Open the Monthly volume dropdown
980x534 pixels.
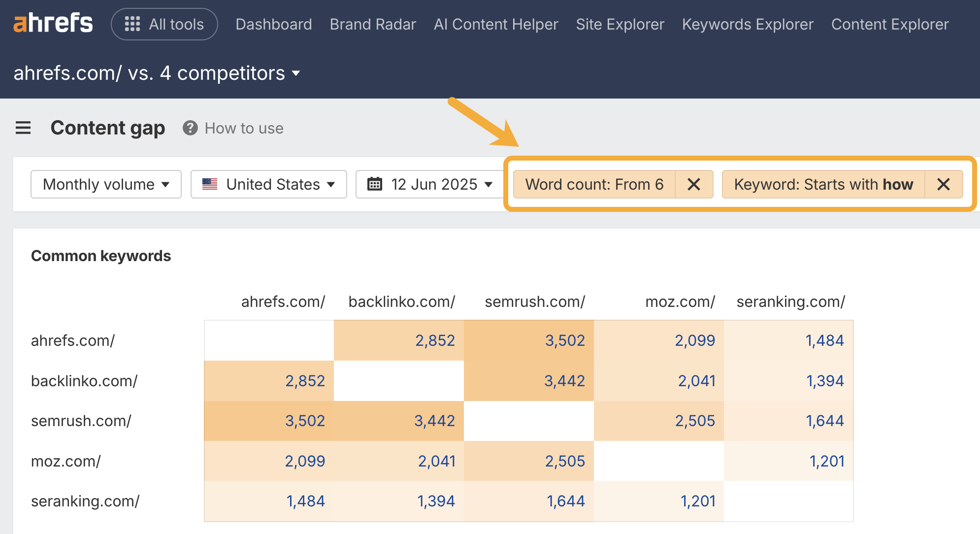pos(105,184)
